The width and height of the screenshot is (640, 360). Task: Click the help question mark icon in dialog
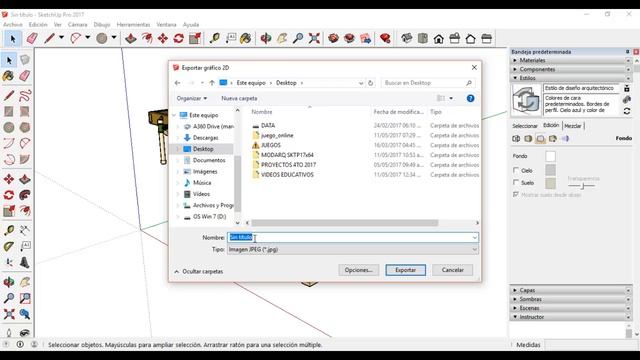click(x=470, y=98)
